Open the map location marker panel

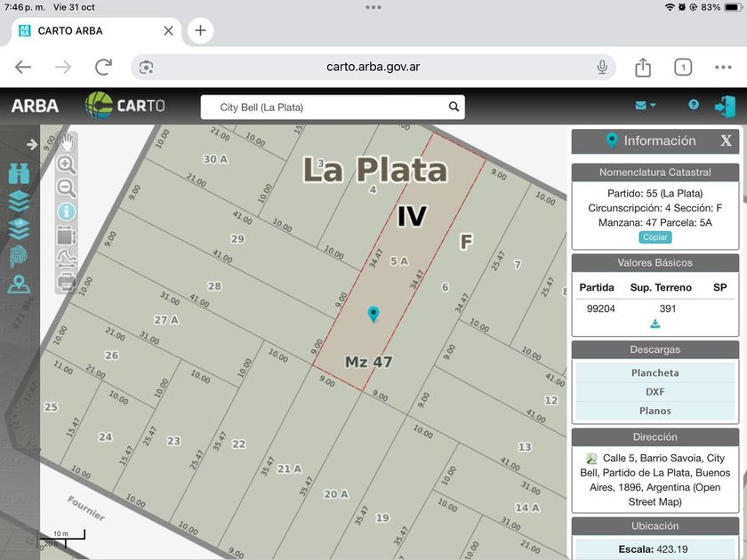[19, 284]
